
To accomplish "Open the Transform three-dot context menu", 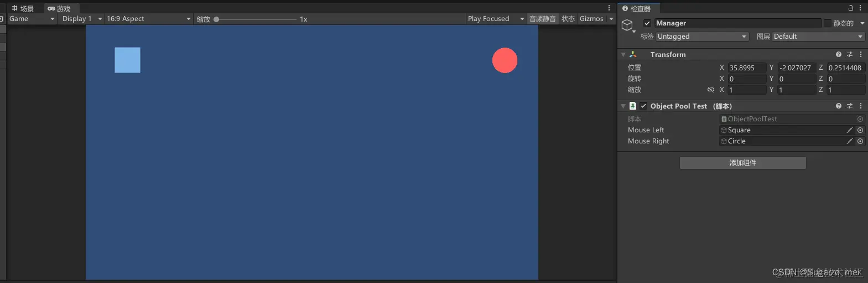I will [x=861, y=54].
